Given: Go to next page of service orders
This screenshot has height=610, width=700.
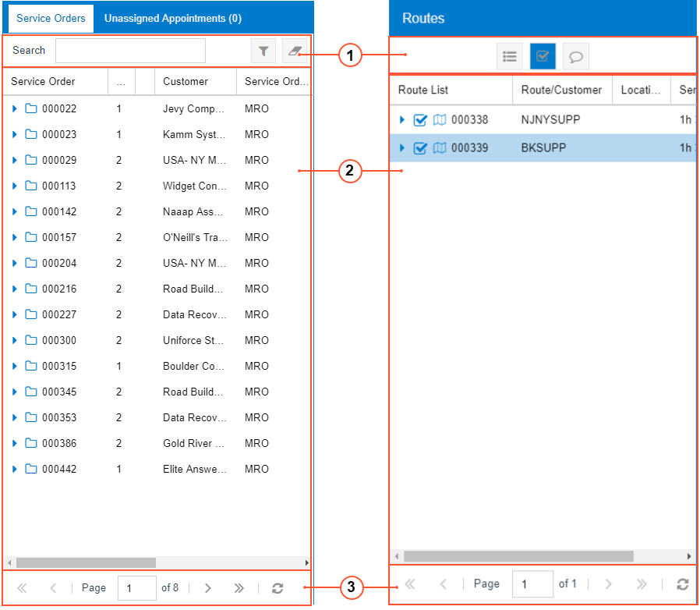Looking at the screenshot, I should coord(207,588).
